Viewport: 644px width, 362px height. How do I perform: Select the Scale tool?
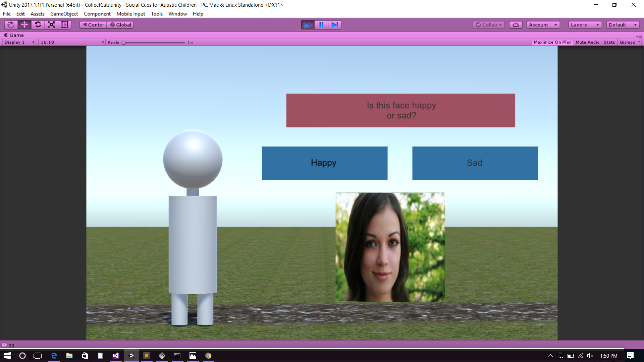(51, 25)
